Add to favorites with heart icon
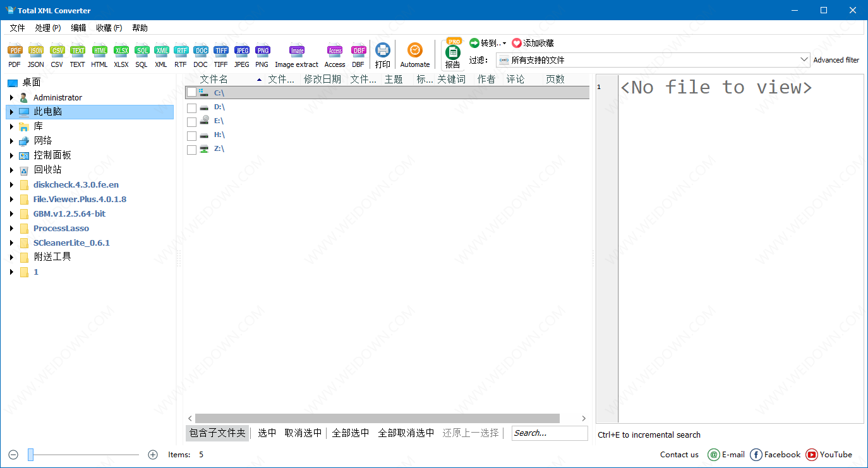 click(x=517, y=43)
